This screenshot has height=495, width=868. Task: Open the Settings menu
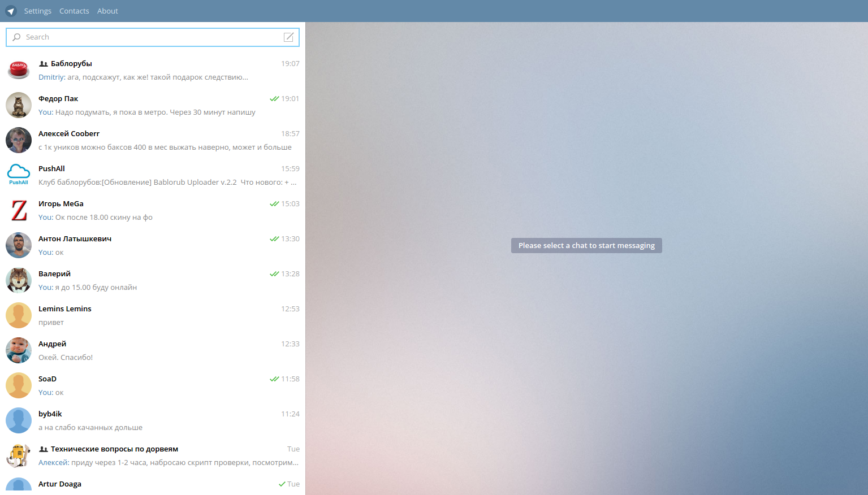click(38, 11)
